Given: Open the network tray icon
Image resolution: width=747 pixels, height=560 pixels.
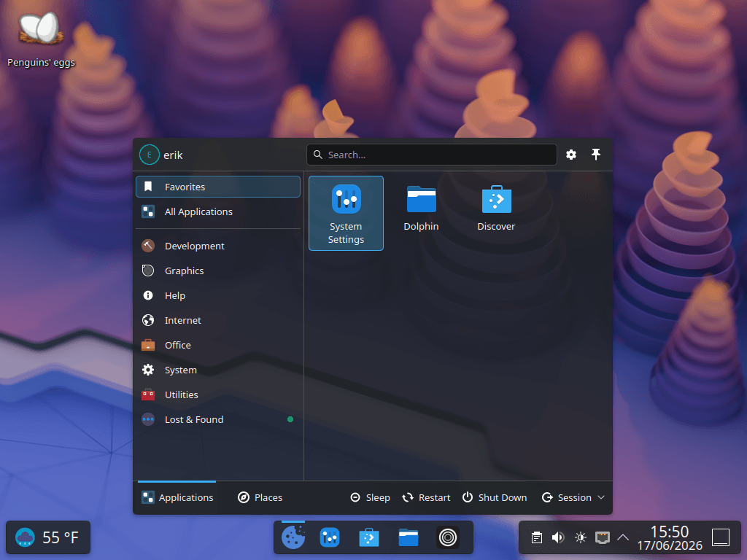Looking at the screenshot, I should click(x=602, y=537).
